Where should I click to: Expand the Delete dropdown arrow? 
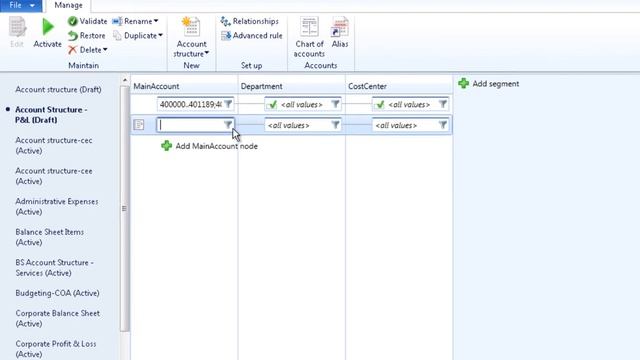[105, 50]
